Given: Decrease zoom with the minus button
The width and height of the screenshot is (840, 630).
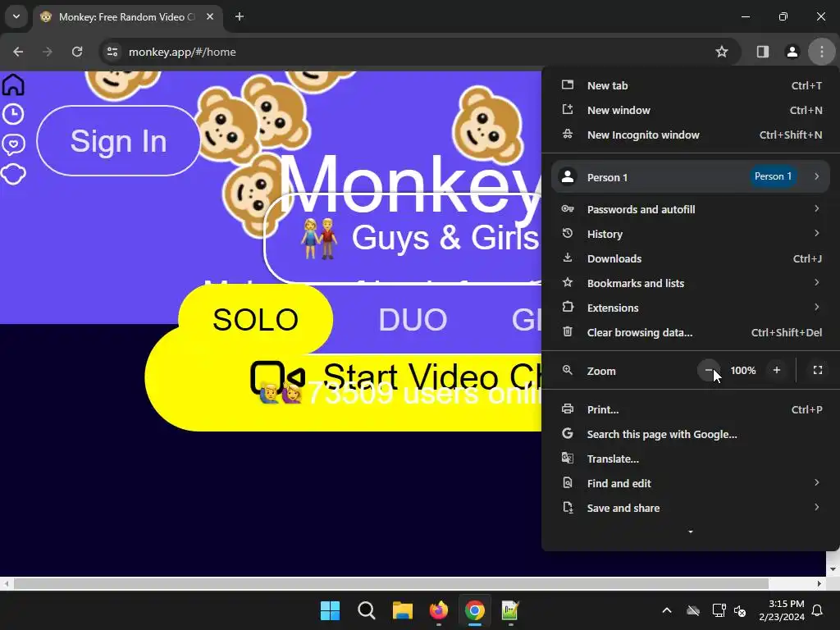Looking at the screenshot, I should [x=708, y=370].
